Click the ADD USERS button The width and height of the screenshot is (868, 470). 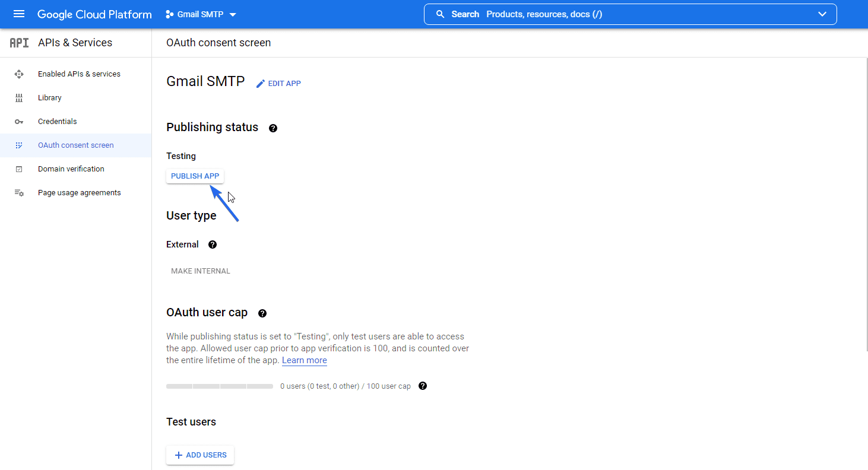click(x=200, y=455)
